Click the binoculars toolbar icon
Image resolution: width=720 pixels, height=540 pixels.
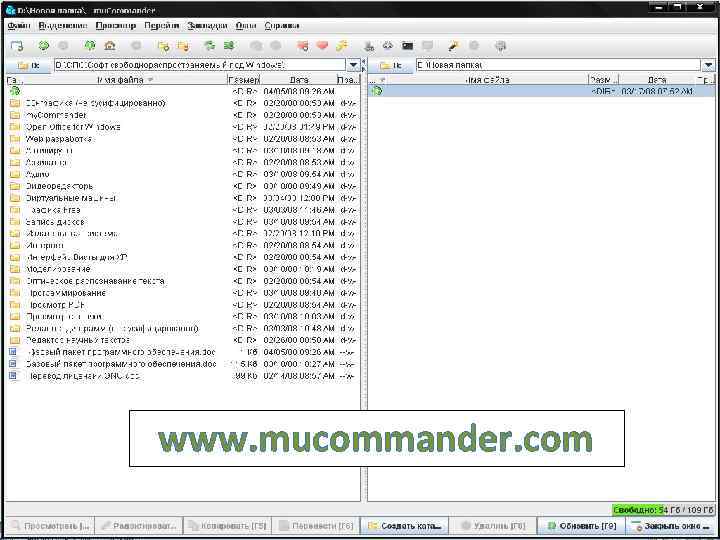pyautogui.click(x=388, y=46)
